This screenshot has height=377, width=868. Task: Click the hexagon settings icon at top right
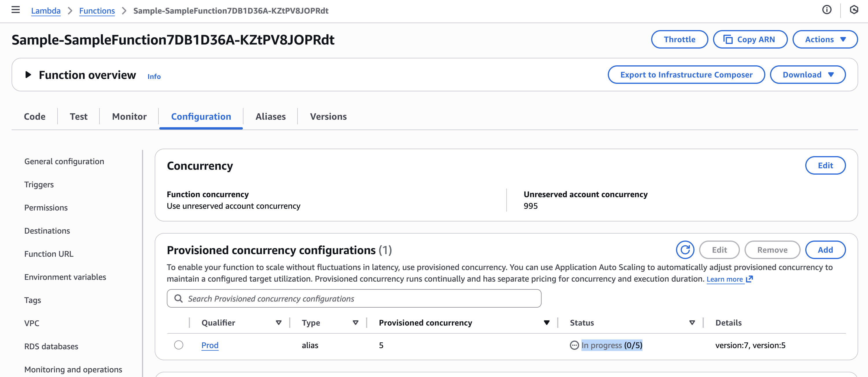coord(854,10)
